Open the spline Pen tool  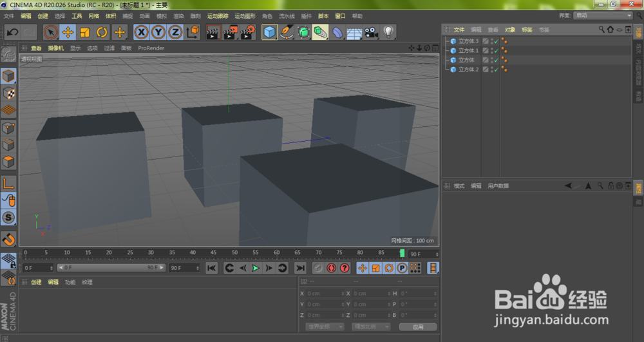pyautogui.click(x=287, y=32)
